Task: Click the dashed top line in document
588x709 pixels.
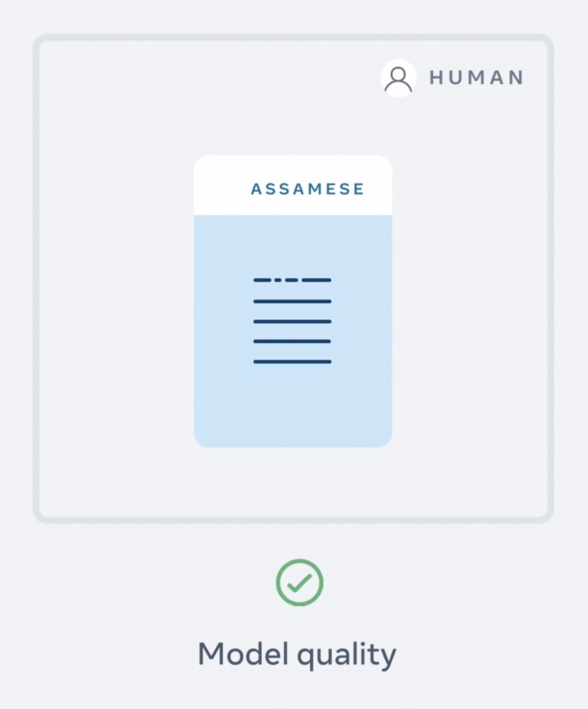Action: (292, 280)
